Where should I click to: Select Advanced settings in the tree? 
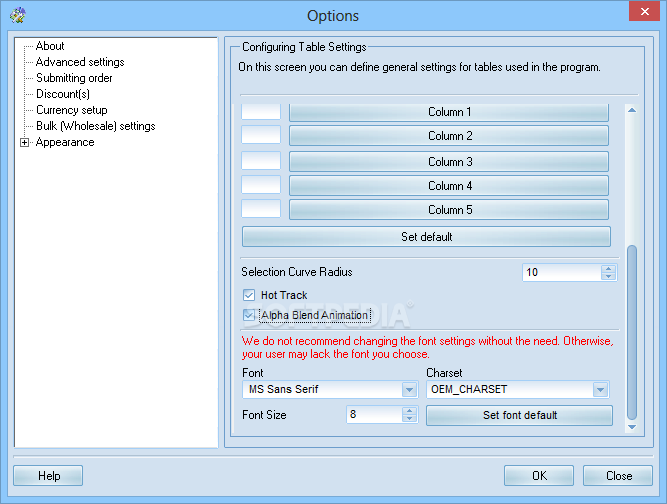(x=80, y=62)
